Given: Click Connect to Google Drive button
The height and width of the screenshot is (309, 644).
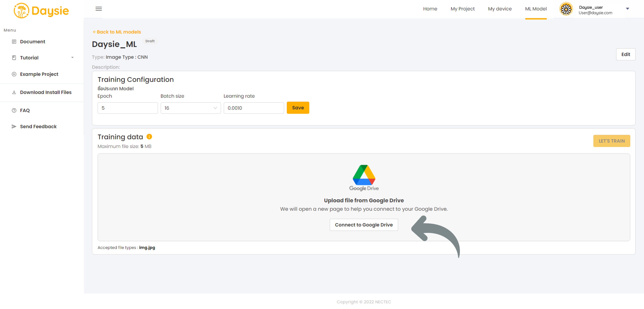Looking at the screenshot, I should pyautogui.click(x=364, y=225).
